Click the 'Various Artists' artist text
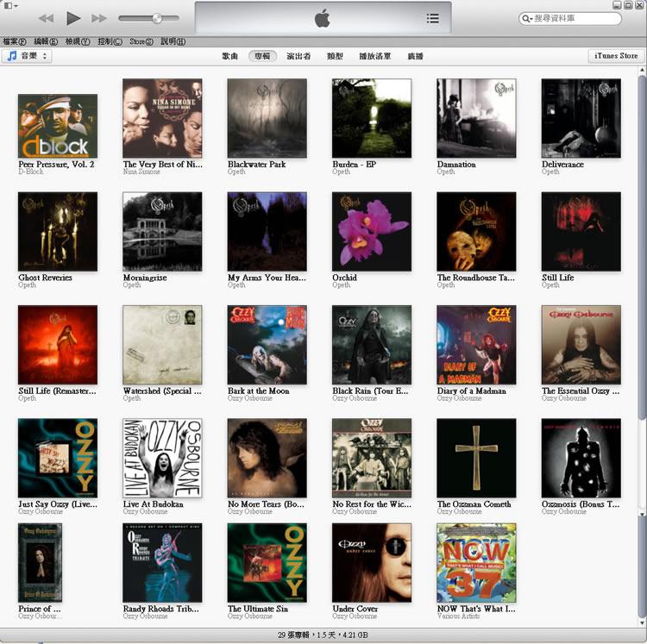647x644 pixels. 458,616
